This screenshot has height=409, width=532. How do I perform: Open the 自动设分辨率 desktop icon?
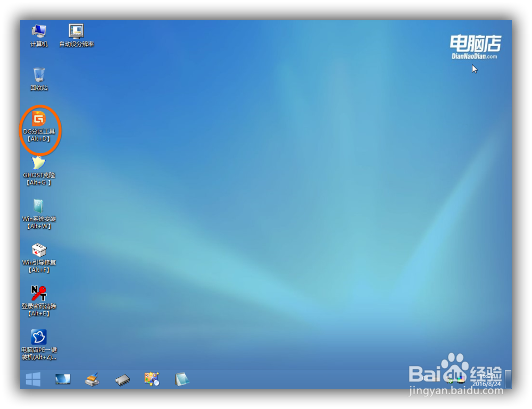pyautogui.click(x=76, y=35)
